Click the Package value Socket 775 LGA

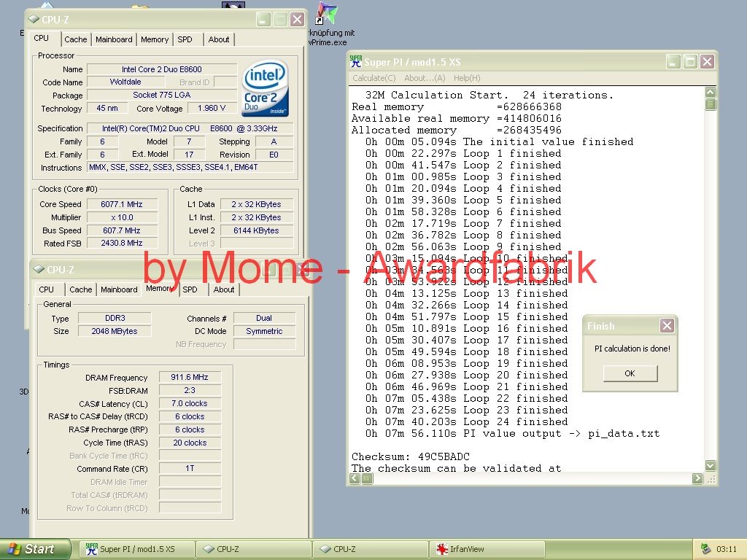162,96
